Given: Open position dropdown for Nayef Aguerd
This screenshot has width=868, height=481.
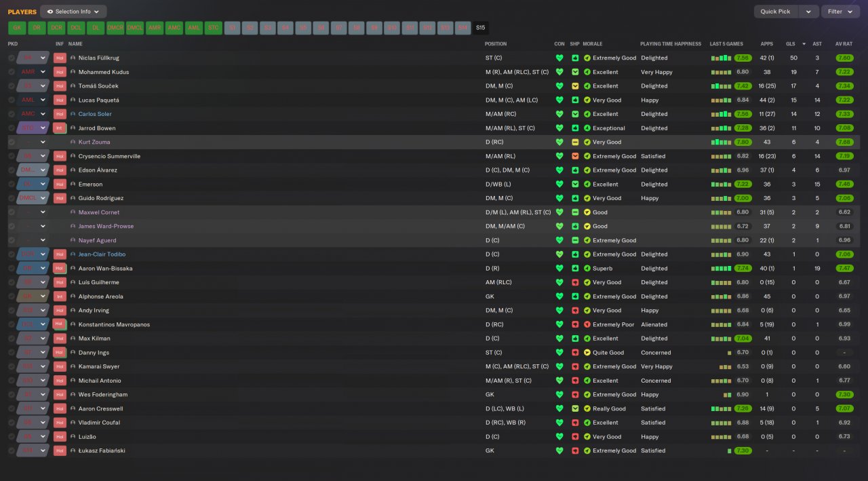Looking at the screenshot, I should pos(43,240).
